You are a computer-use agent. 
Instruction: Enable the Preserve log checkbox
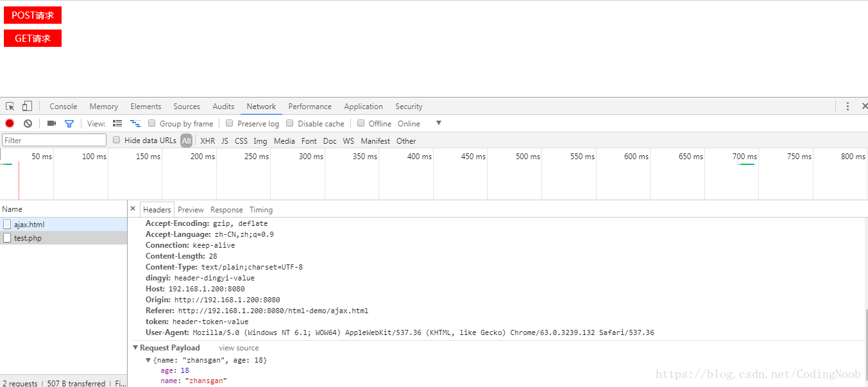click(230, 123)
